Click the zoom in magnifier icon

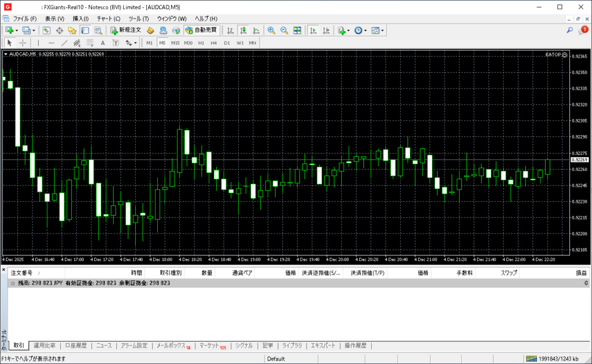coord(271,30)
